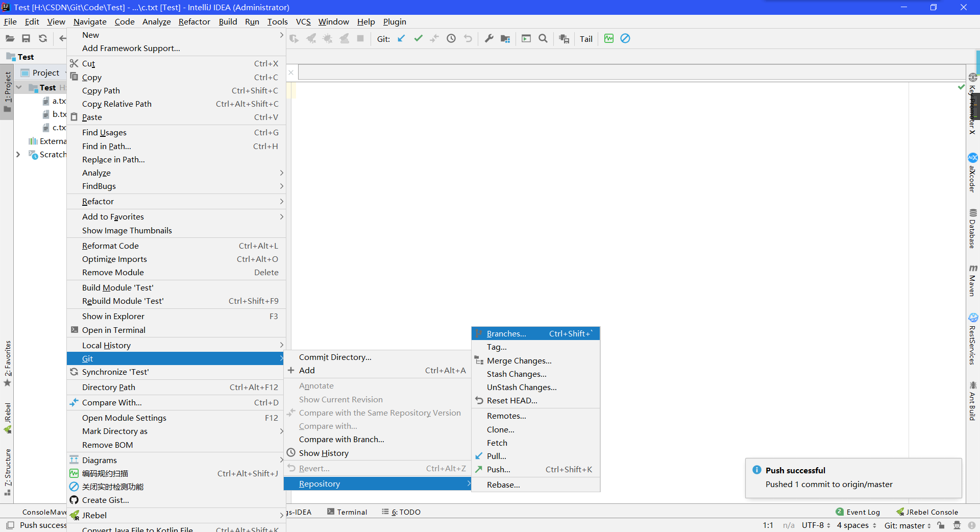Click the Git update project arrow icon
The height and width of the screenshot is (532, 980).
click(401, 39)
